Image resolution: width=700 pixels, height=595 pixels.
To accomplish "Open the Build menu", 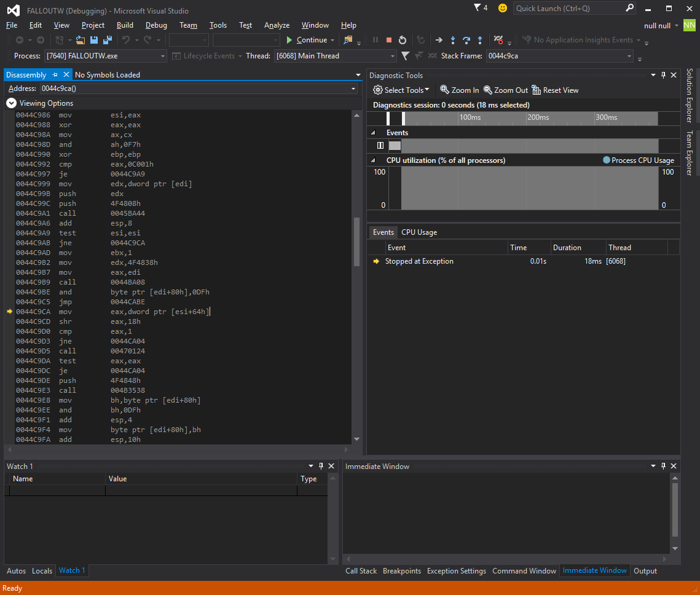I will tap(125, 25).
